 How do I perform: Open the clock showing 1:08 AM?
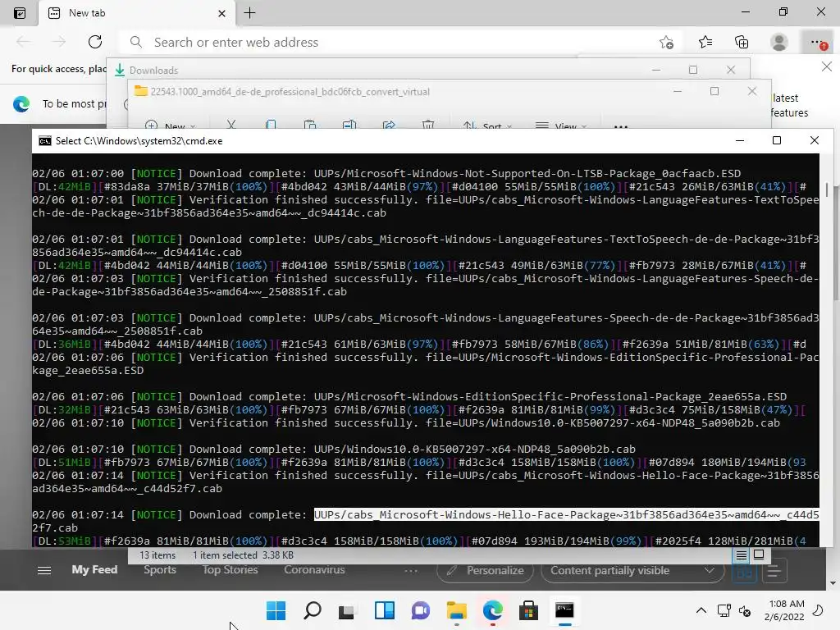[784, 610]
